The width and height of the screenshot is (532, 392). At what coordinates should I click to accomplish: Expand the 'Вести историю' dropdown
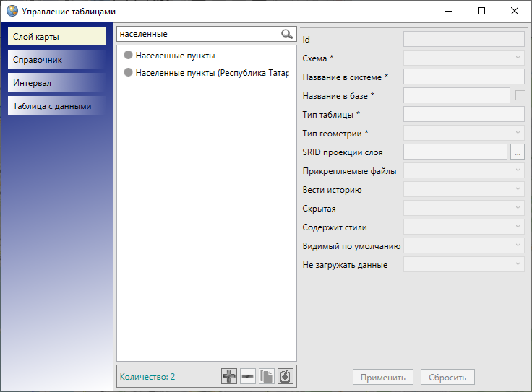point(463,189)
